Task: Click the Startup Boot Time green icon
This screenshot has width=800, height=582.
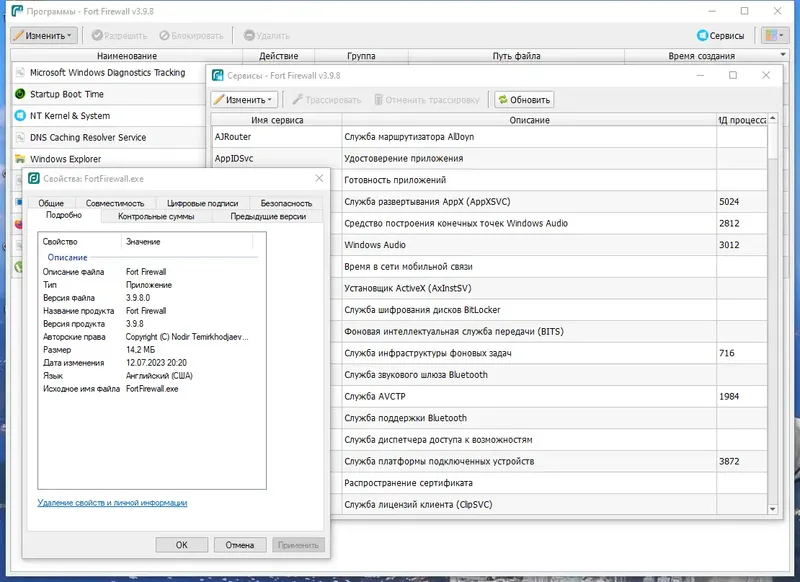Action: coord(20,94)
